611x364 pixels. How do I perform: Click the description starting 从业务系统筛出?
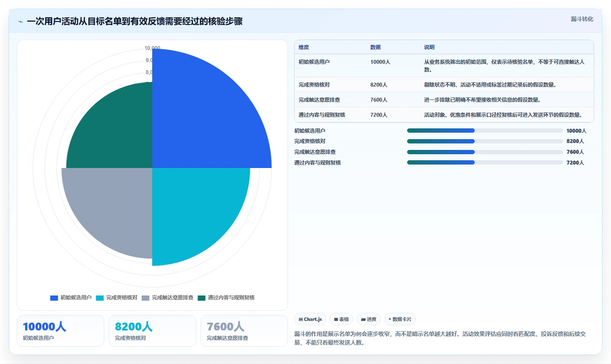504,66
